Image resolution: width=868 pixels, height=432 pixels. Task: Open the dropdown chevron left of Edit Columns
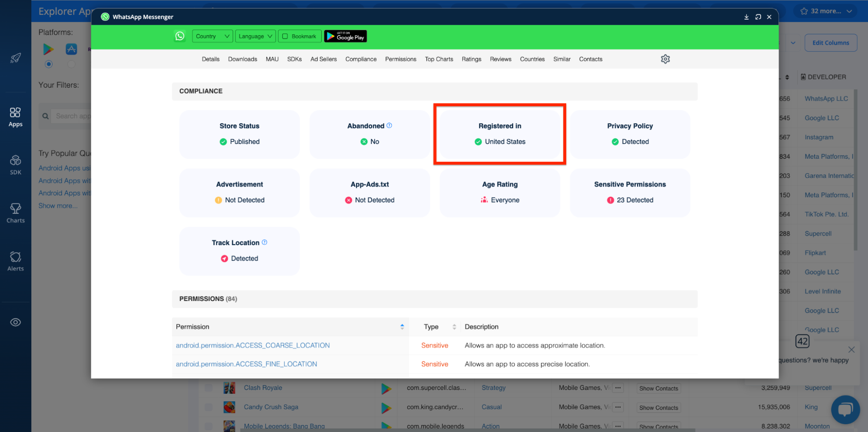(x=793, y=43)
